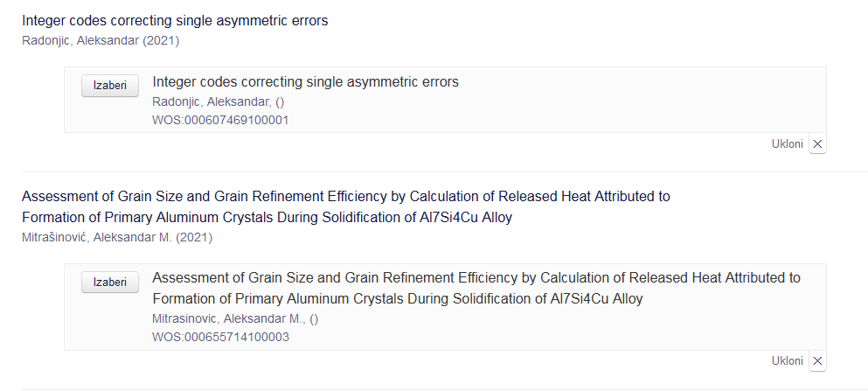The image size is (868, 391).
Task: Click blank area right of WOS:000607469100001 in card
Action: (x=524, y=120)
